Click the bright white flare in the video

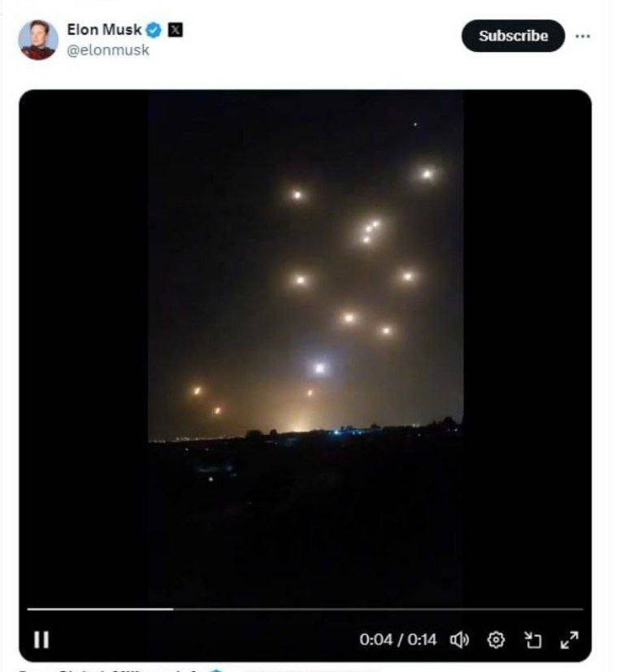pyautogui.click(x=319, y=368)
